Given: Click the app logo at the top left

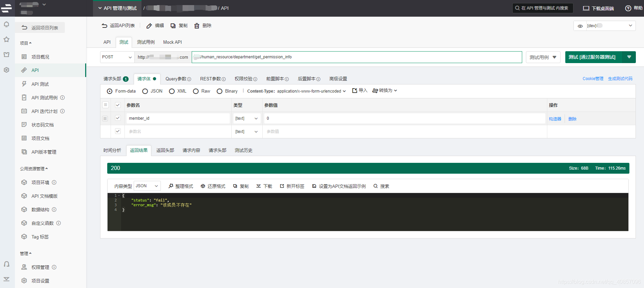Looking at the screenshot, I should pos(6,8).
